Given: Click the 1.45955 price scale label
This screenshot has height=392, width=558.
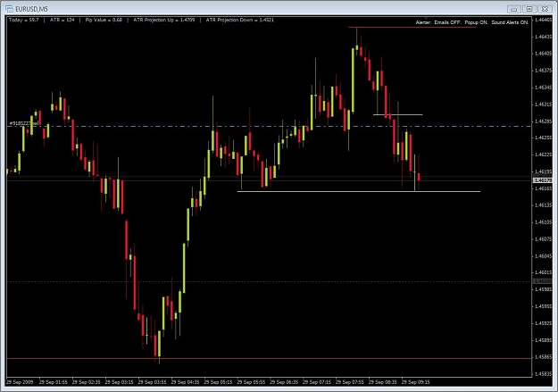Looking at the screenshot, I should point(543,306).
